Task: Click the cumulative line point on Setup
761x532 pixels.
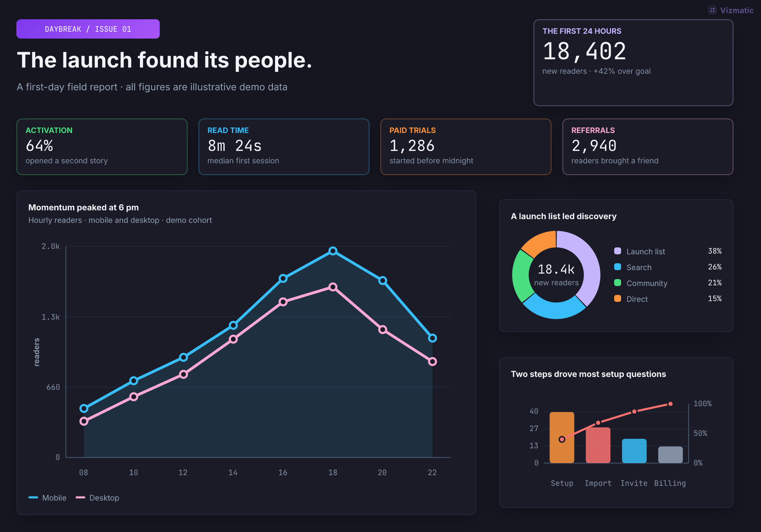Action: click(562, 439)
